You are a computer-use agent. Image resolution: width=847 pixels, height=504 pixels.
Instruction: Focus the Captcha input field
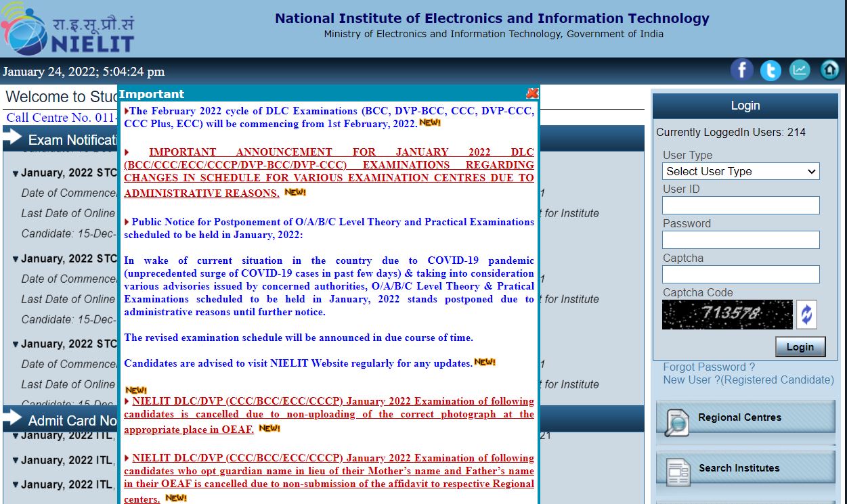pyautogui.click(x=741, y=275)
